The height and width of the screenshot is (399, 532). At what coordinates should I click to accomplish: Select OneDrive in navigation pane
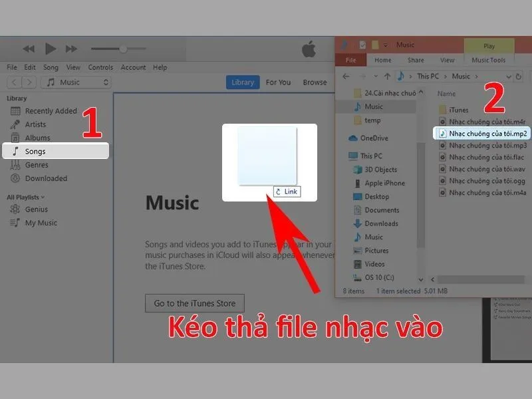pyautogui.click(x=368, y=138)
